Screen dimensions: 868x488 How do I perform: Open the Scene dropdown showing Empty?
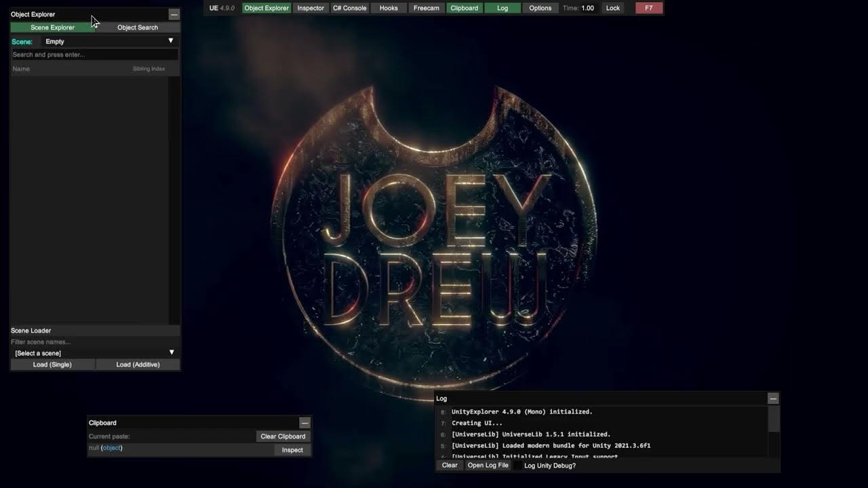click(x=109, y=41)
